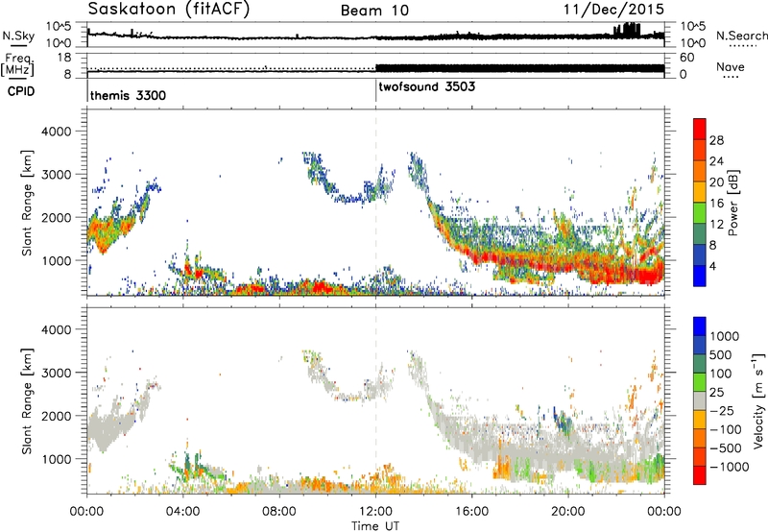
Task: Click the date '11/Dec/2015'
Action: coord(613,9)
